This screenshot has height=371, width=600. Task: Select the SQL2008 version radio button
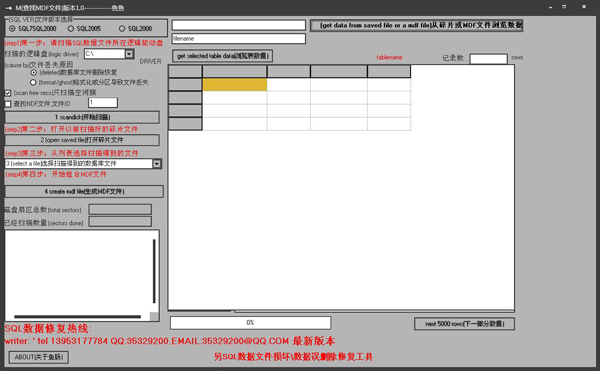point(122,29)
